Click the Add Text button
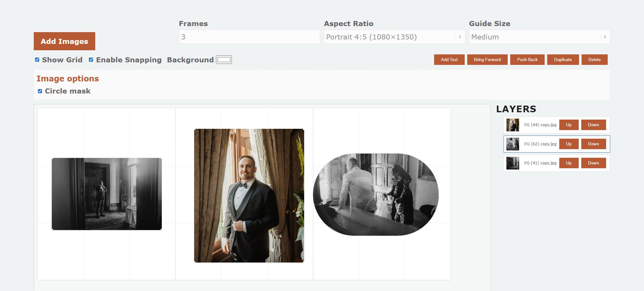This screenshot has width=644, height=291. coord(449,59)
